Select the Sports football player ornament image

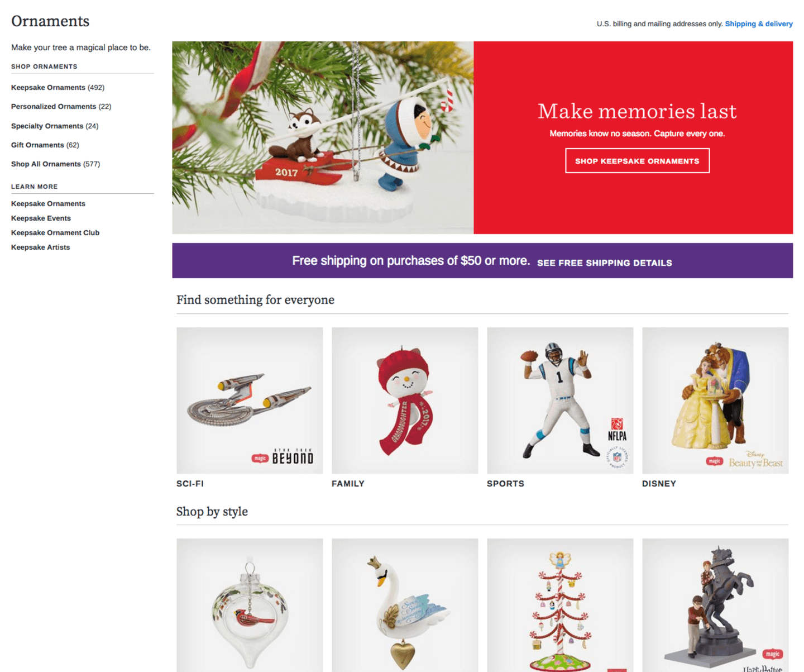click(560, 400)
